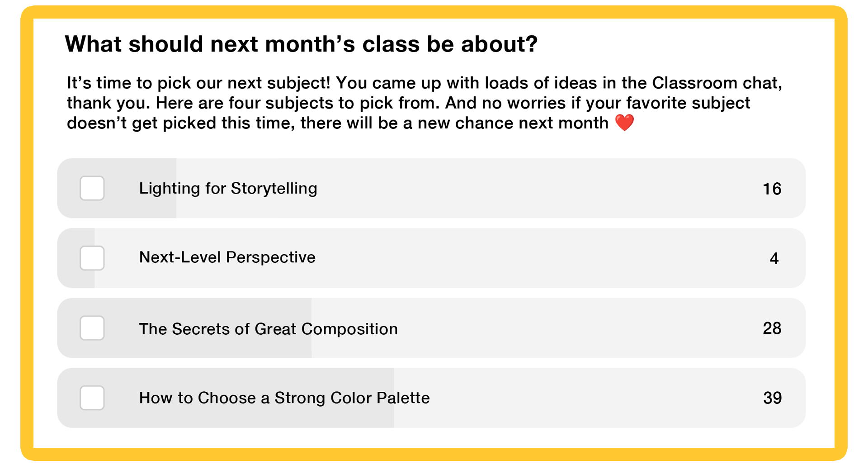Click the poll title about next month's class
Image resolution: width=868 pixels, height=465 pixels.
click(x=301, y=43)
